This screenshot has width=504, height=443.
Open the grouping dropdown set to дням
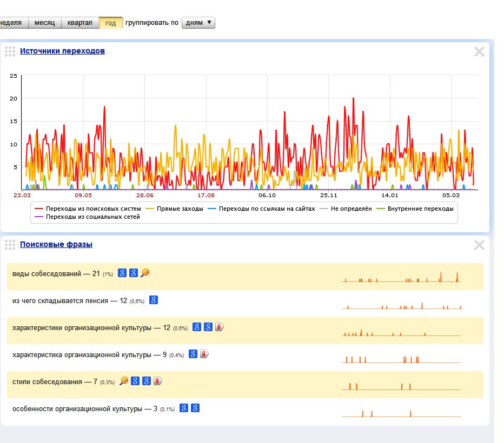[198, 23]
